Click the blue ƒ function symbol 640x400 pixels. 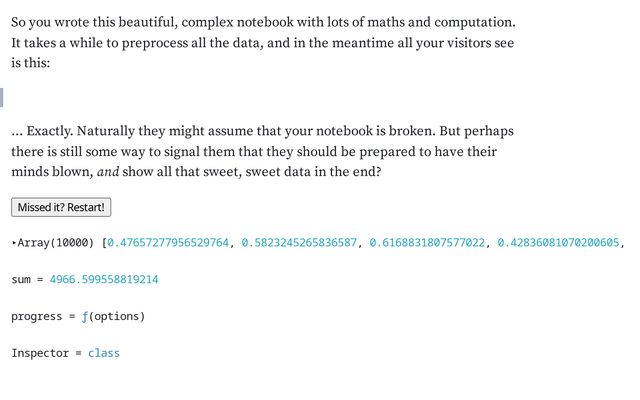pyautogui.click(x=84, y=316)
